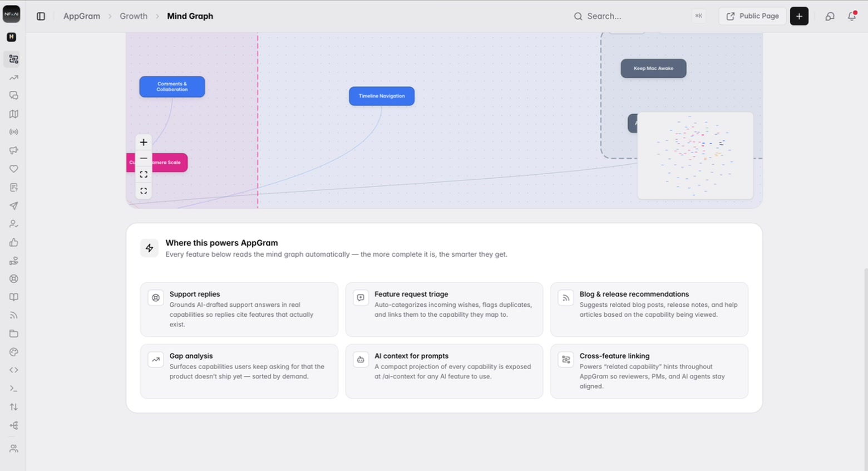
Task: Open the megaphone announcements icon in the sidebar
Action: [13, 150]
